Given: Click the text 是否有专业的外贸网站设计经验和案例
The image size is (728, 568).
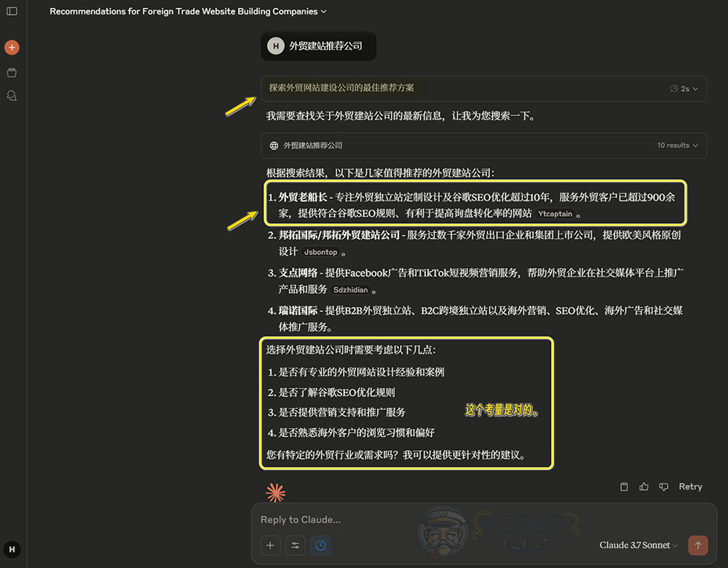Looking at the screenshot, I should (361, 372).
